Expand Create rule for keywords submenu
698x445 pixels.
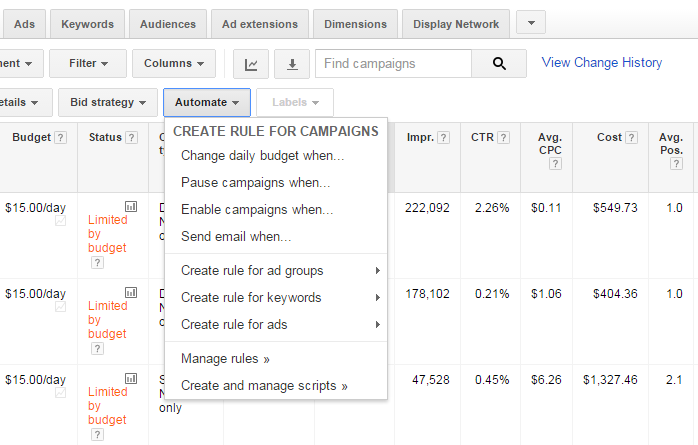coord(276,297)
